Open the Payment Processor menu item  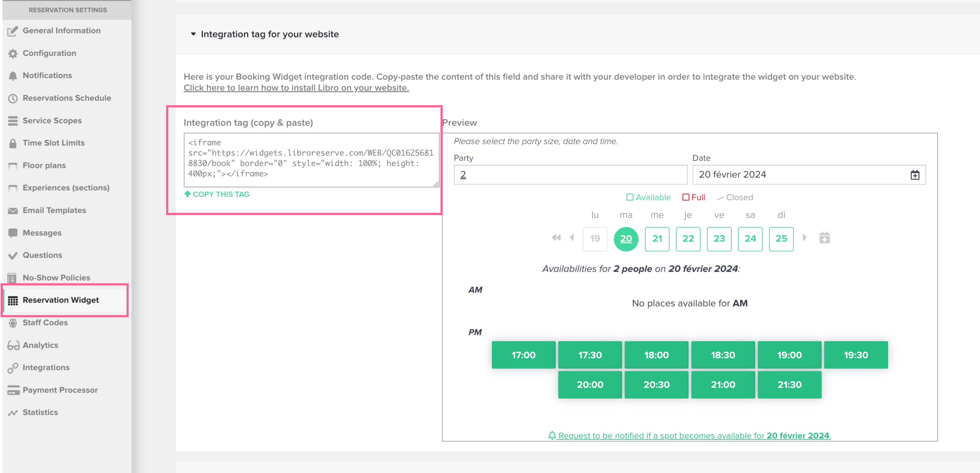(60, 390)
